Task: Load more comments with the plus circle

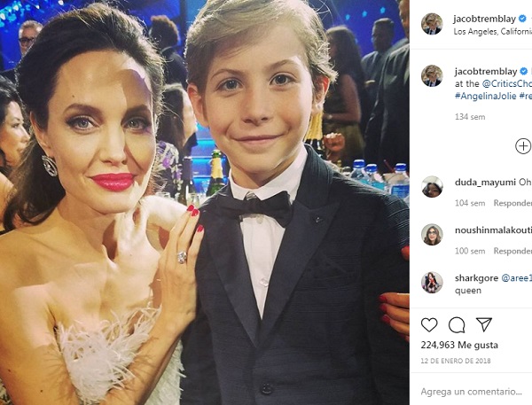Action: click(x=523, y=146)
